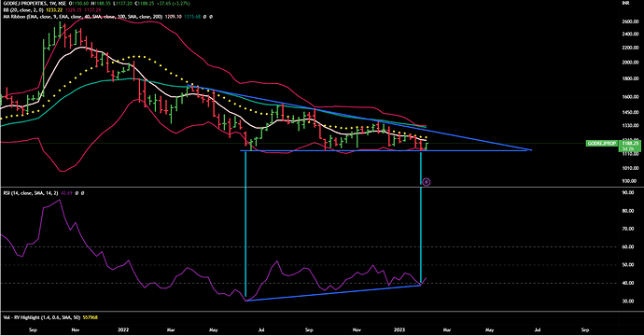Click the 1800.00 price axis label
644x336 pixels.
pyautogui.click(x=630, y=78)
